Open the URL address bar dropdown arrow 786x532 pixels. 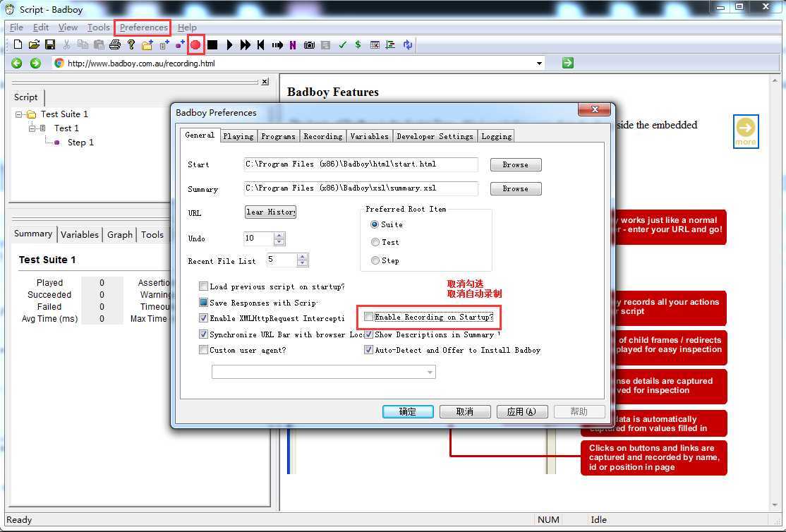pyautogui.click(x=539, y=64)
